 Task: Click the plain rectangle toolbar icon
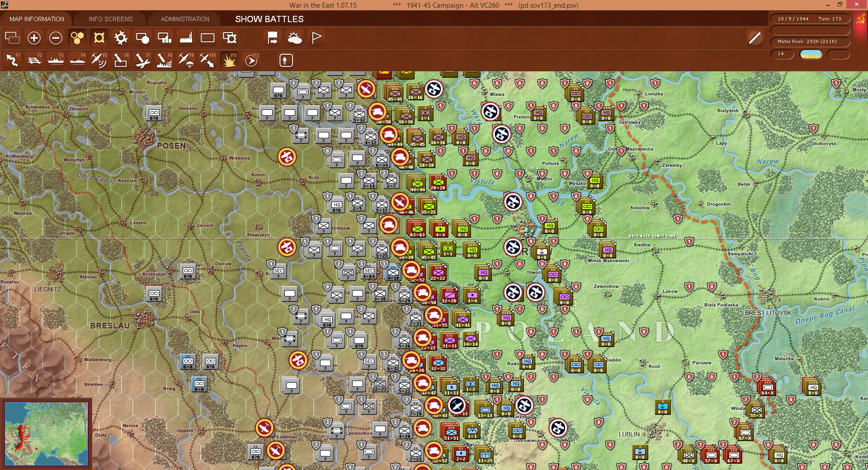point(208,38)
